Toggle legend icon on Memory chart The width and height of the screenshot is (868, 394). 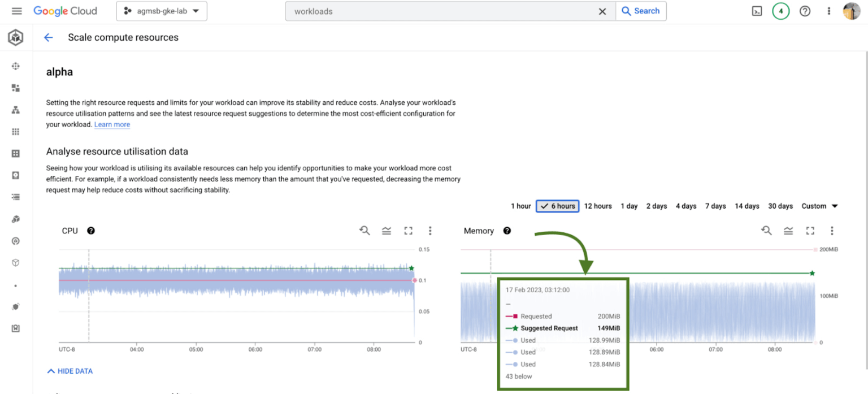[x=788, y=231]
